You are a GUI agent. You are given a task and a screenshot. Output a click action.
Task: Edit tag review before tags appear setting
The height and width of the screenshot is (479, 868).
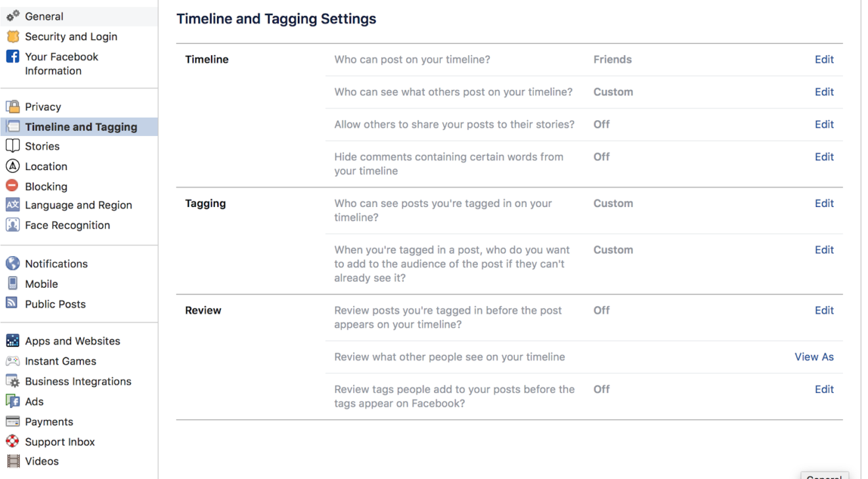pyautogui.click(x=824, y=389)
